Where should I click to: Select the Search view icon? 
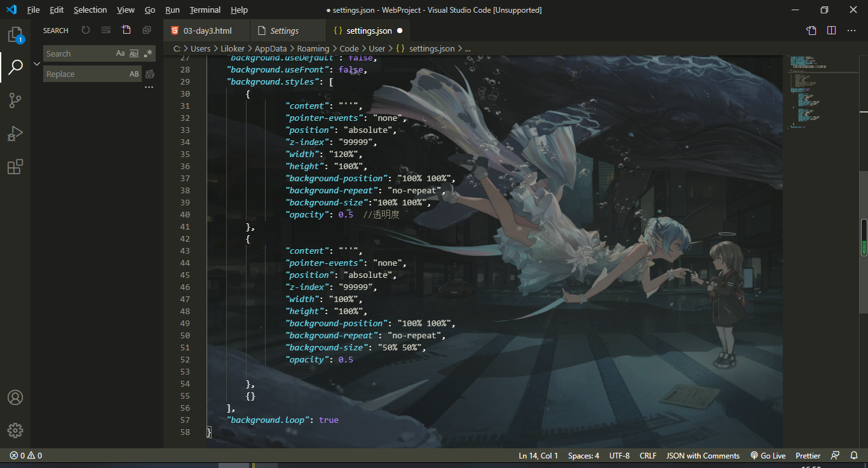point(15,67)
